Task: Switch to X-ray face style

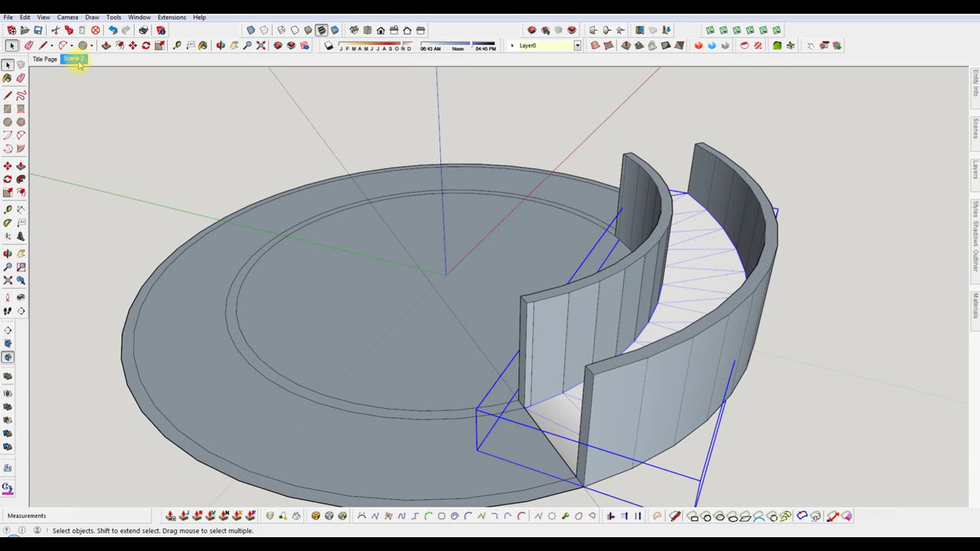Action: [250, 31]
